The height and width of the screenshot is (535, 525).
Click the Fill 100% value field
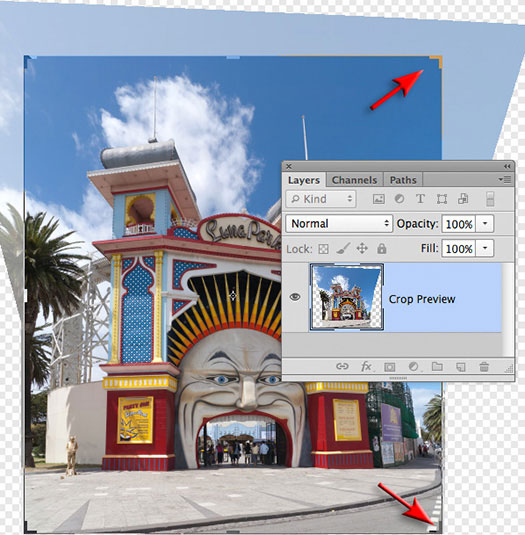(x=458, y=248)
